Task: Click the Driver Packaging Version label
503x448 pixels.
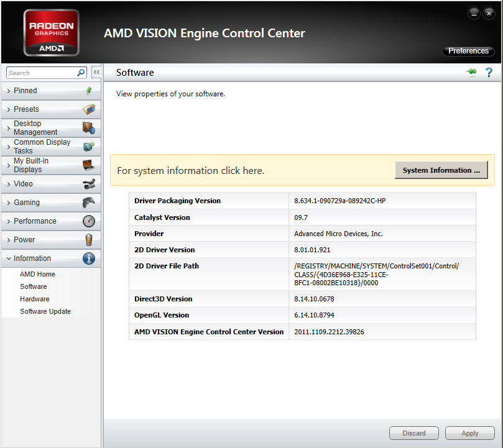Action: point(177,201)
